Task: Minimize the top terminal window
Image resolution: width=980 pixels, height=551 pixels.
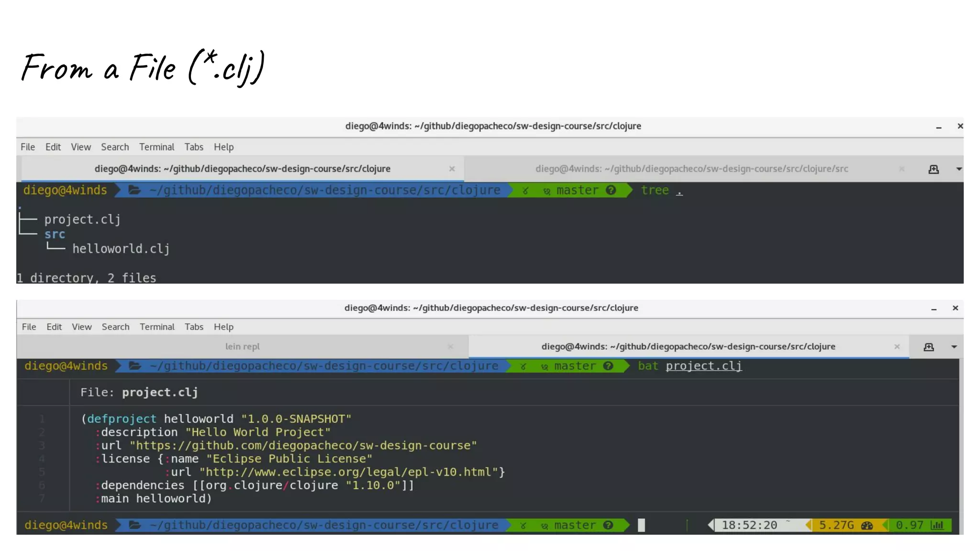Action: pos(938,127)
